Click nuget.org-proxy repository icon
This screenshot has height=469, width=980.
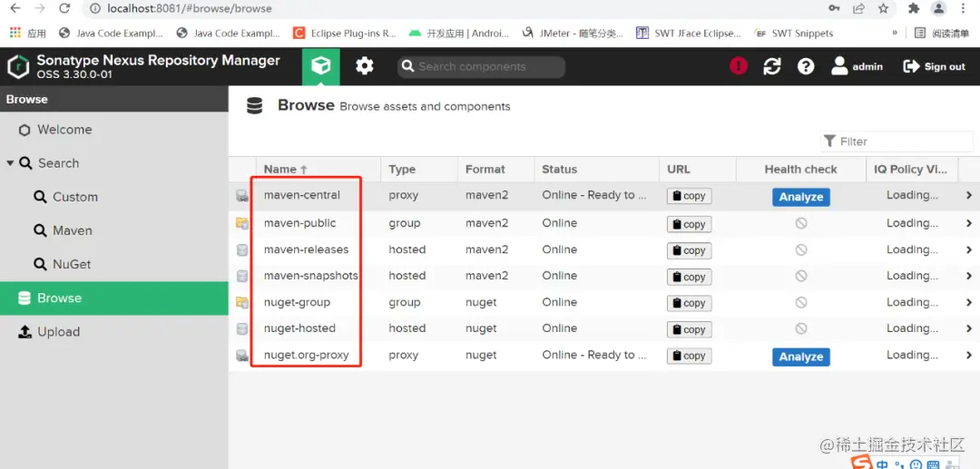pyautogui.click(x=242, y=356)
